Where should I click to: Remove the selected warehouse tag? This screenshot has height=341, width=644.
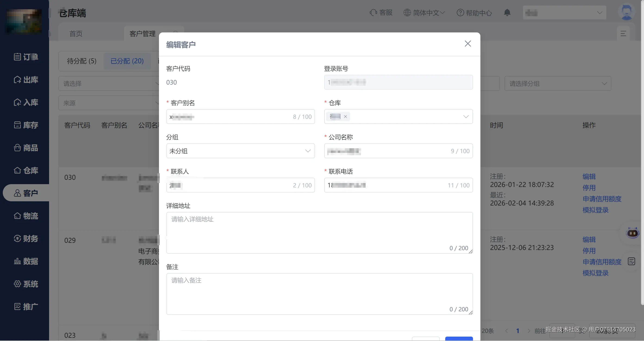[345, 117]
